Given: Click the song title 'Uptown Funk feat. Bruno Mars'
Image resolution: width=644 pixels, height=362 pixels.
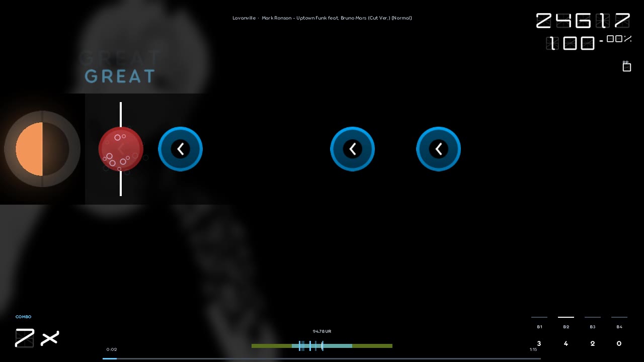Looking at the screenshot, I should [331, 18].
